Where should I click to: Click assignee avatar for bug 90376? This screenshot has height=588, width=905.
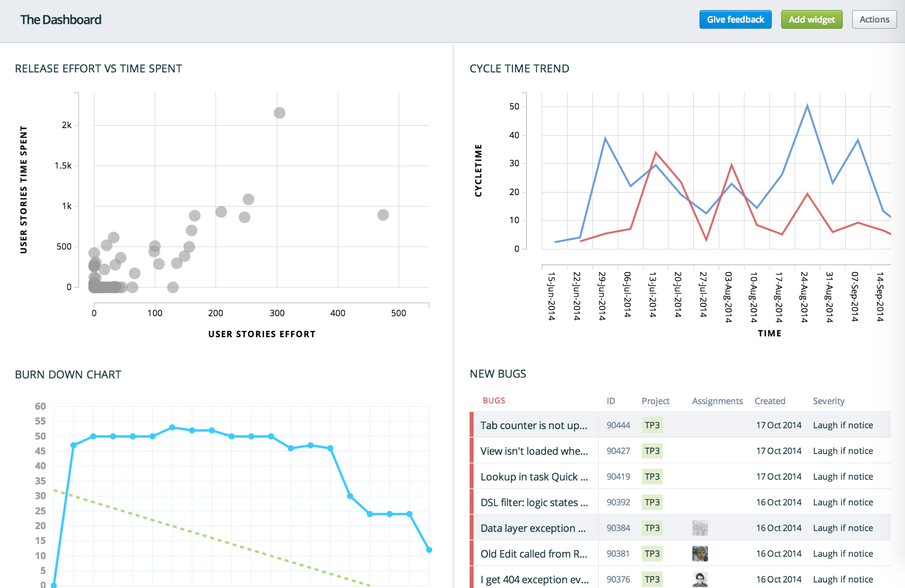[700, 579]
